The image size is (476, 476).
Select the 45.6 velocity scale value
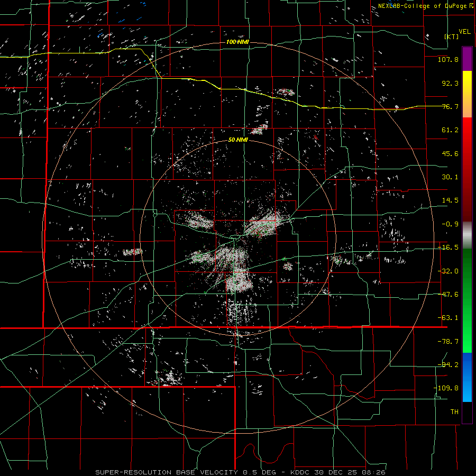[x=450, y=153]
